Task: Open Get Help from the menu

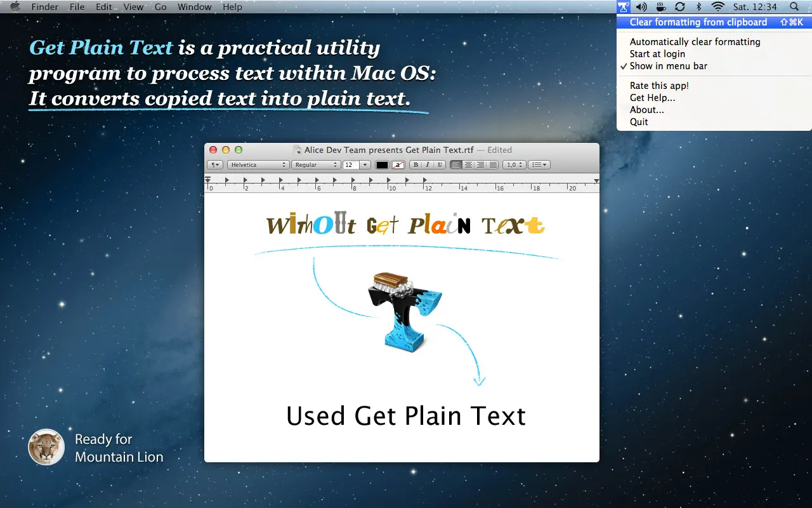Action: pos(652,97)
